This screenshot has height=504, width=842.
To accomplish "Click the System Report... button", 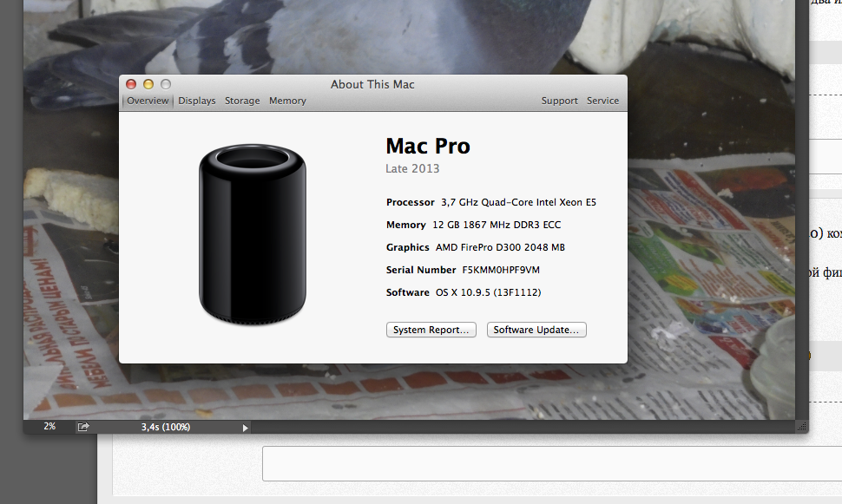I will pyautogui.click(x=431, y=330).
